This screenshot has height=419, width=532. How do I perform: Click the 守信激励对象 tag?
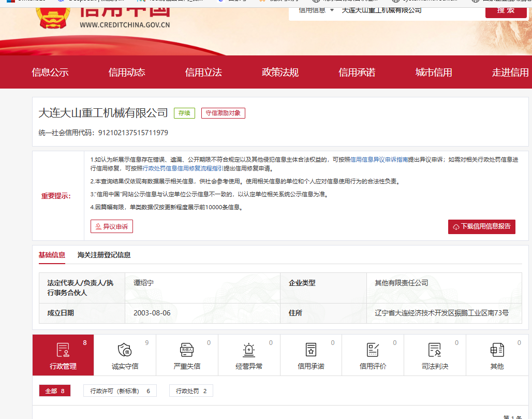point(223,113)
